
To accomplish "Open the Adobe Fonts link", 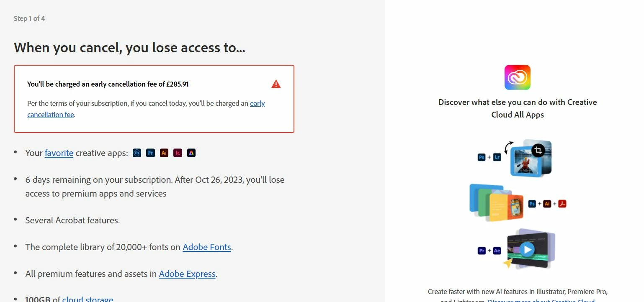I will (x=207, y=247).
